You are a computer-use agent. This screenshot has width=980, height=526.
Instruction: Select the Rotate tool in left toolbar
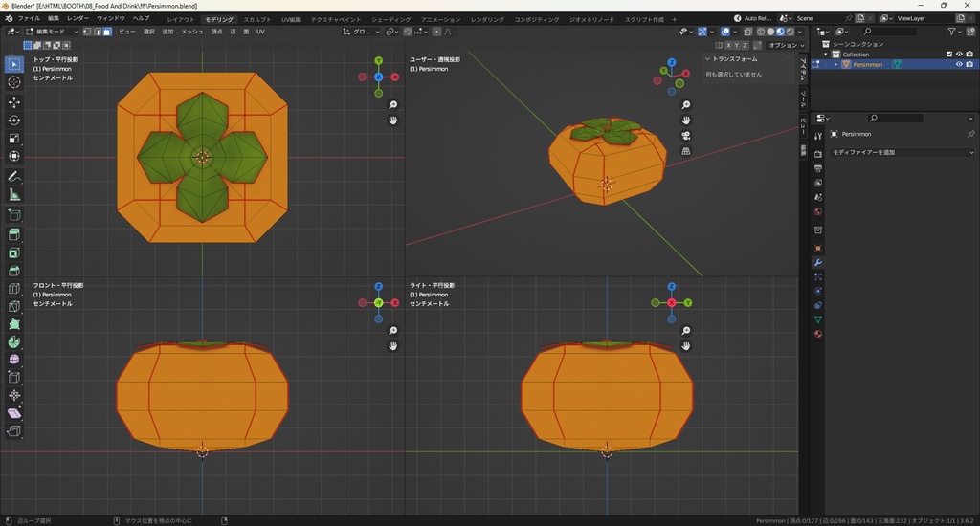pos(14,121)
